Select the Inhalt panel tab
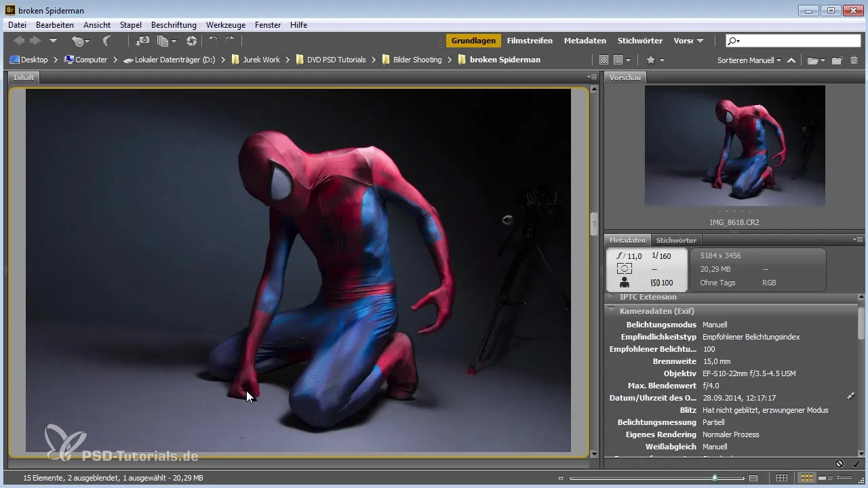This screenshot has width=868, height=488. (x=24, y=77)
